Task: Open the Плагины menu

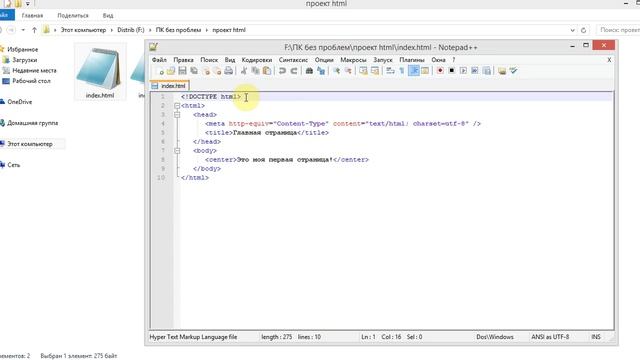Action: 411,60
